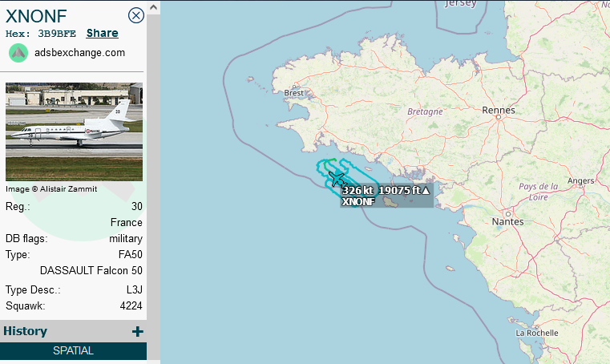Click the Angers city label on map
The width and height of the screenshot is (610, 364).
[x=581, y=180]
